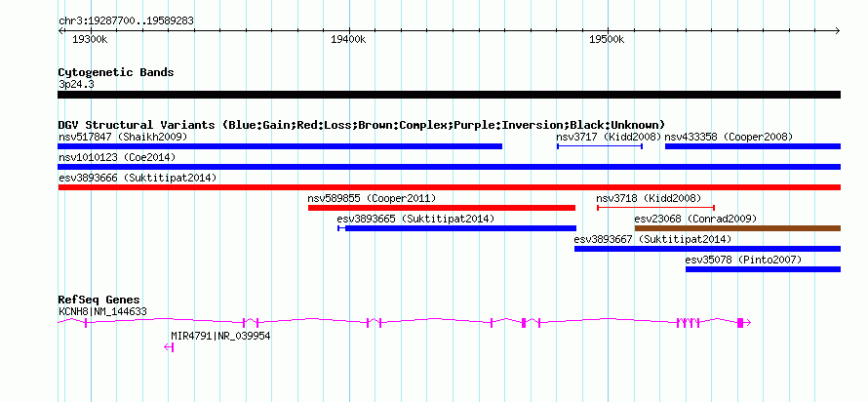Click the MIR4791|NR_039954 gene label
Image resolution: width=868 pixels, height=402 pixels.
pyautogui.click(x=220, y=336)
